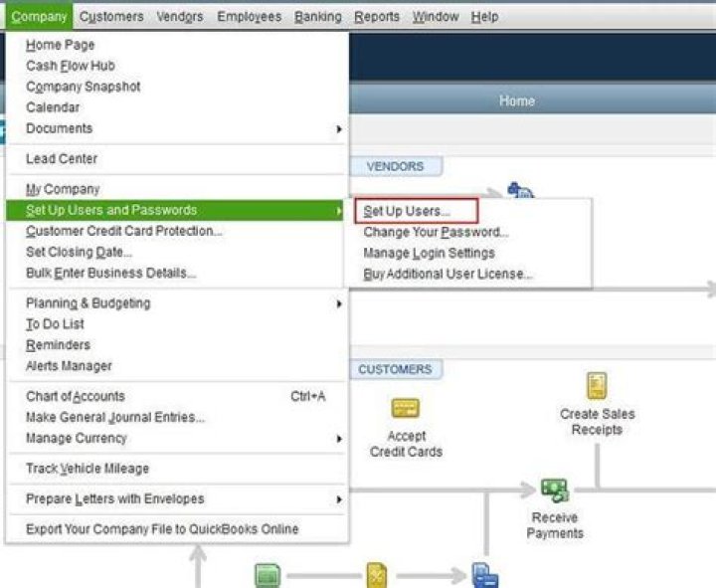The image size is (716, 588).
Task: Choose Buy Additional User License
Action: (x=469, y=275)
